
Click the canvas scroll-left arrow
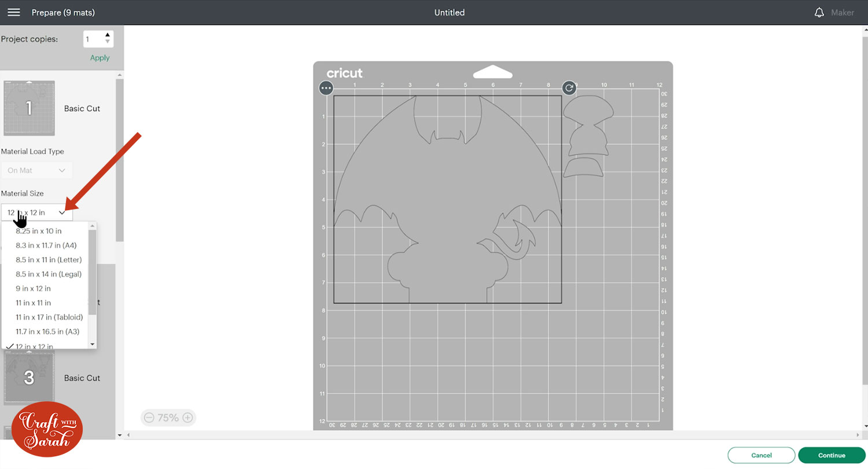coord(127,435)
